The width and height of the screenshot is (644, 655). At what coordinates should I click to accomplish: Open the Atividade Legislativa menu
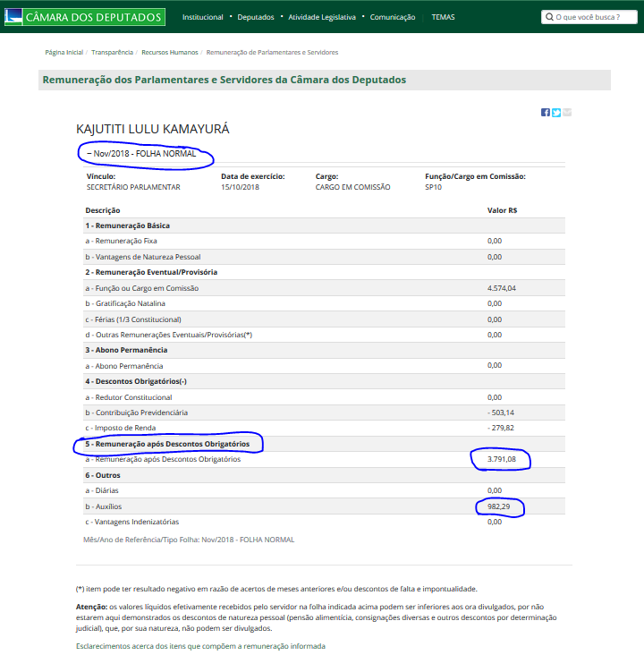pos(321,17)
